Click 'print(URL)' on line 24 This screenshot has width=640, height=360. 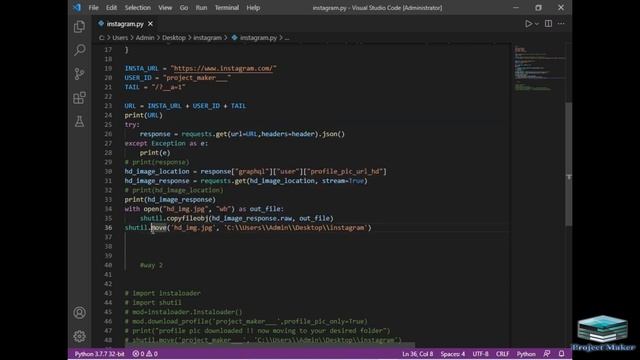click(143, 115)
